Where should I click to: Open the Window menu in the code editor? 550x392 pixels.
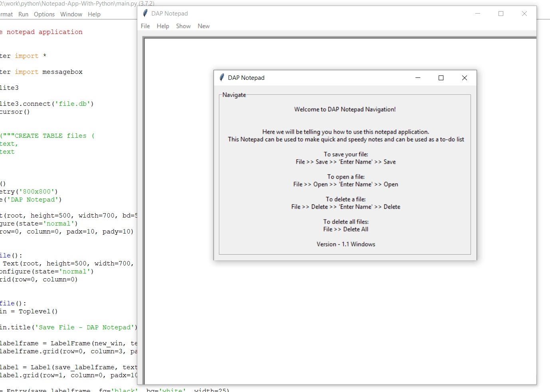click(x=71, y=14)
